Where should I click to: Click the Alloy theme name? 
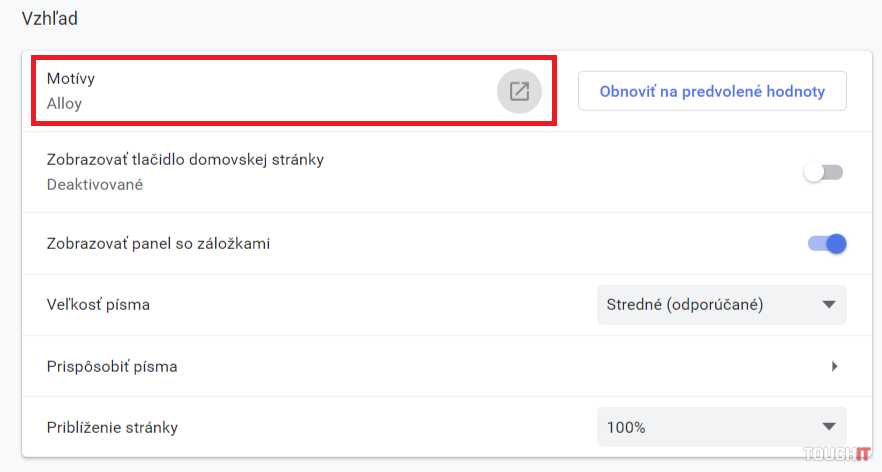click(x=64, y=103)
